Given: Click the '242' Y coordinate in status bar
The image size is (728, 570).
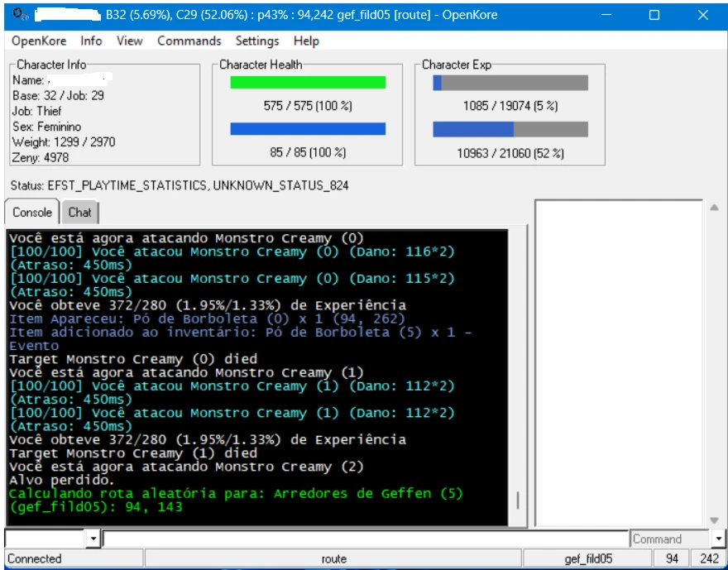Looking at the screenshot, I should [x=708, y=558].
